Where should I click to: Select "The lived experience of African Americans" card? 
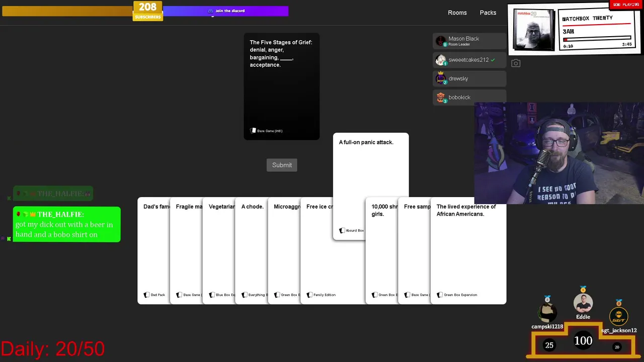tap(468, 250)
